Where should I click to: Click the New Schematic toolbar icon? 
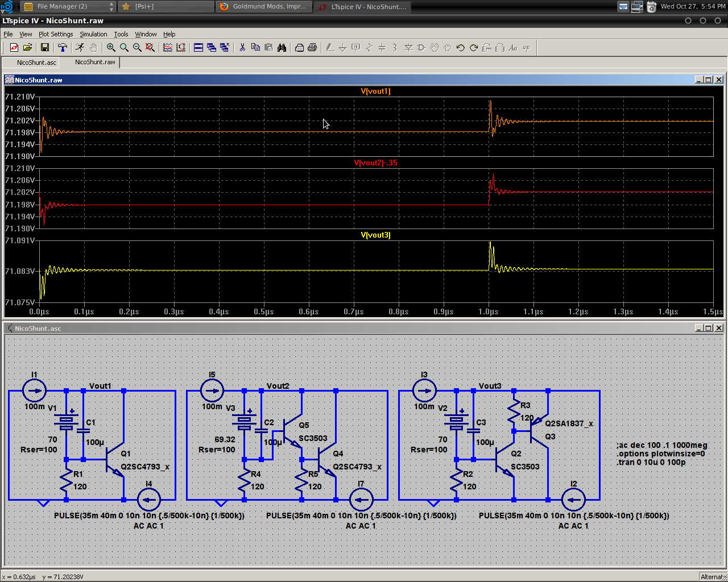[14, 48]
